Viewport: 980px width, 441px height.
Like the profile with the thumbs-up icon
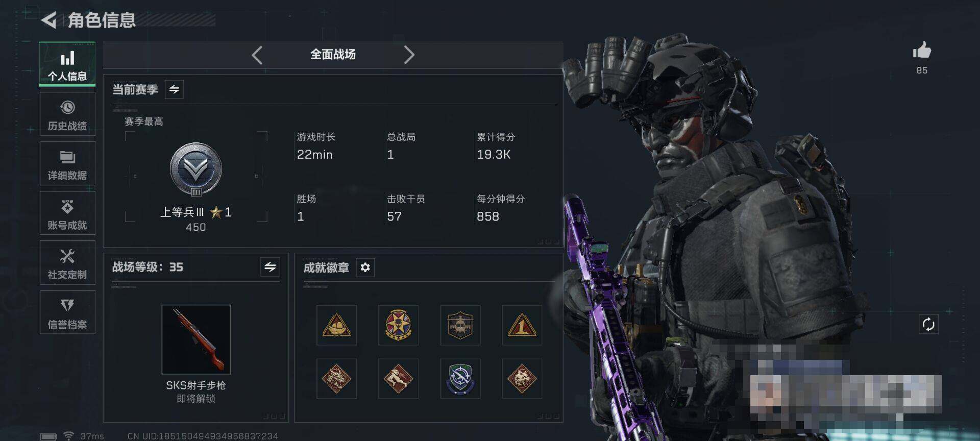point(922,51)
